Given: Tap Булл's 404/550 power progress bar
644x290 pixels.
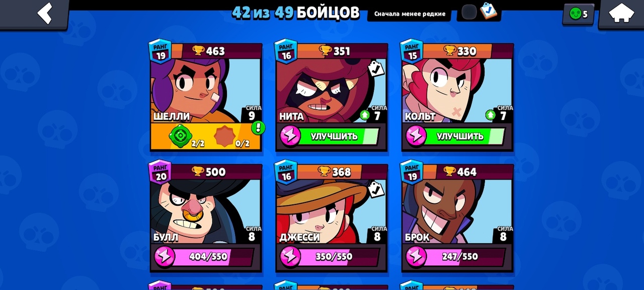Looking at the screenshot, I should [205, 257].
